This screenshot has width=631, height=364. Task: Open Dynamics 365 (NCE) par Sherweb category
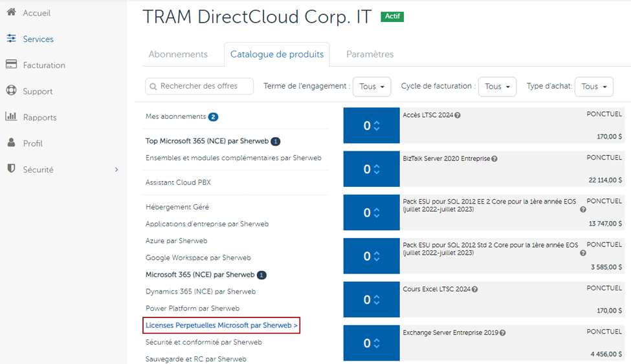[201, 292]
